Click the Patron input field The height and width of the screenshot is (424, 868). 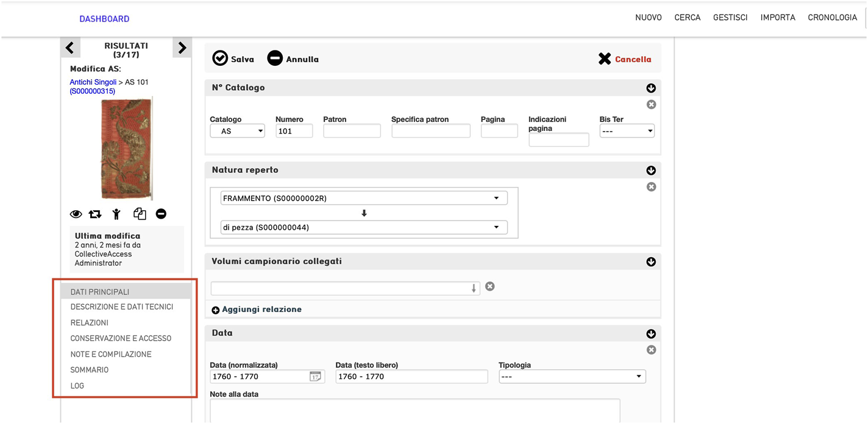(352, 131)
